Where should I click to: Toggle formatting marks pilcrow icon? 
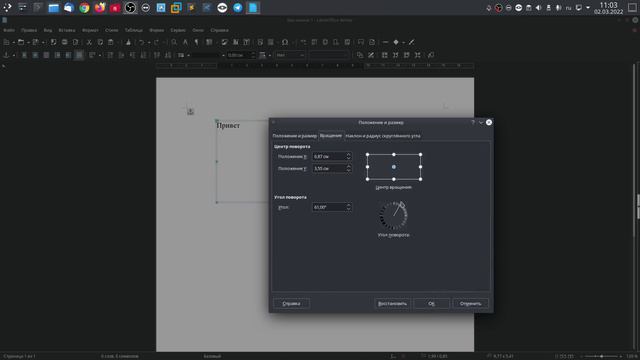tap(196, 42)
